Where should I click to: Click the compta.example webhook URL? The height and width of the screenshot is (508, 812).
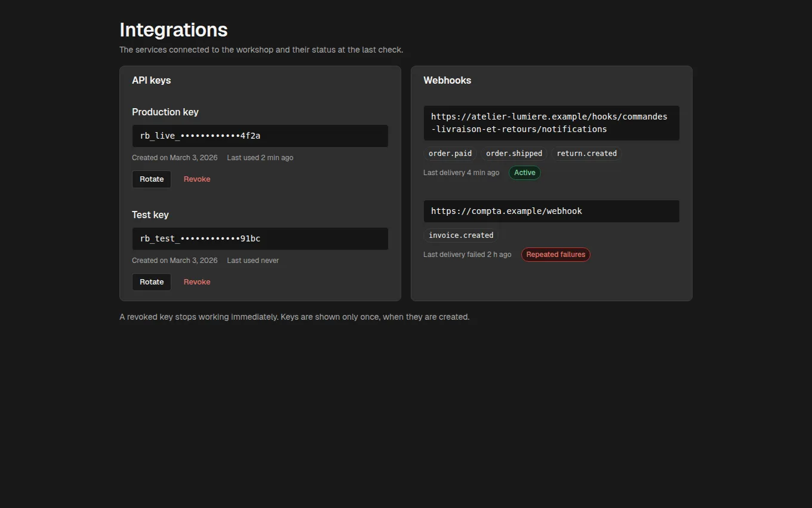click(552, 211)
